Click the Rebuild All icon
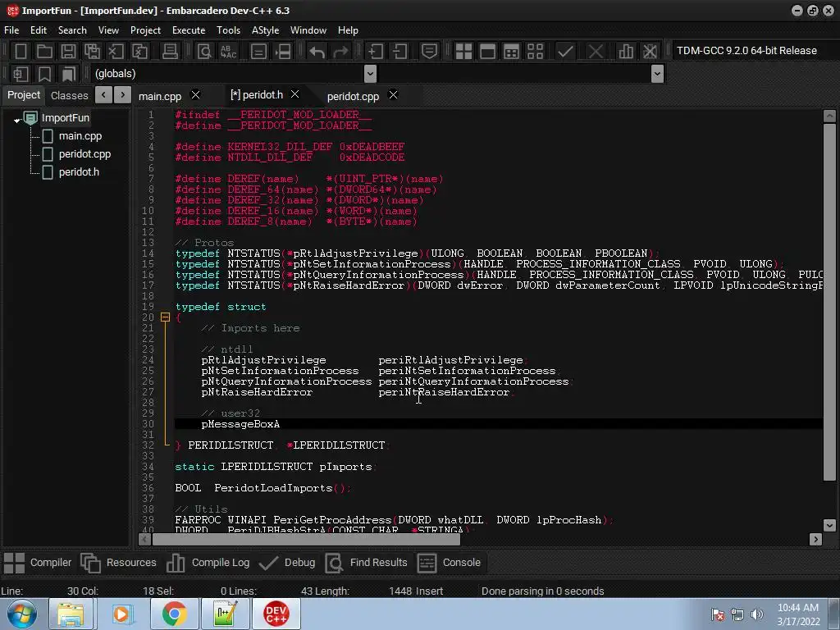840x630 pixels. 535,52
